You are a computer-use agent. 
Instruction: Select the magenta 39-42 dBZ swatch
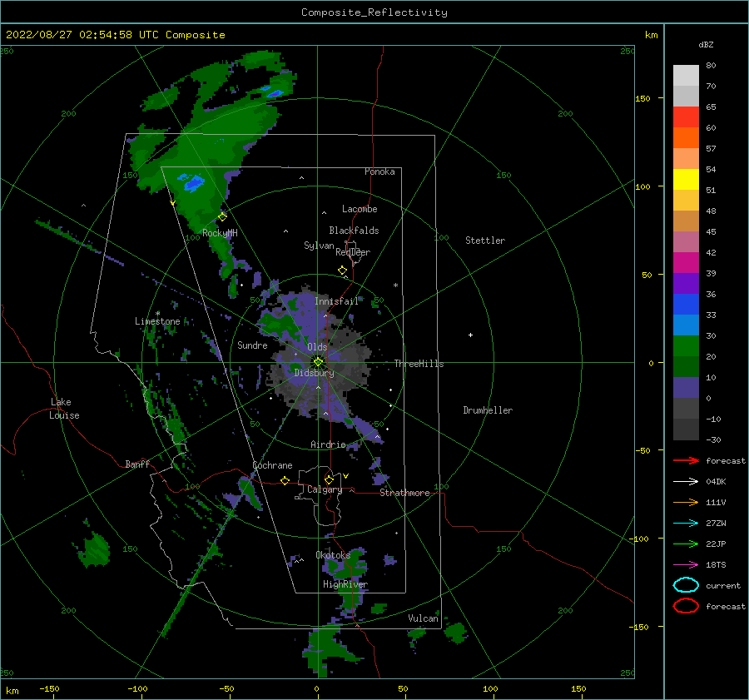click(686, 263)
